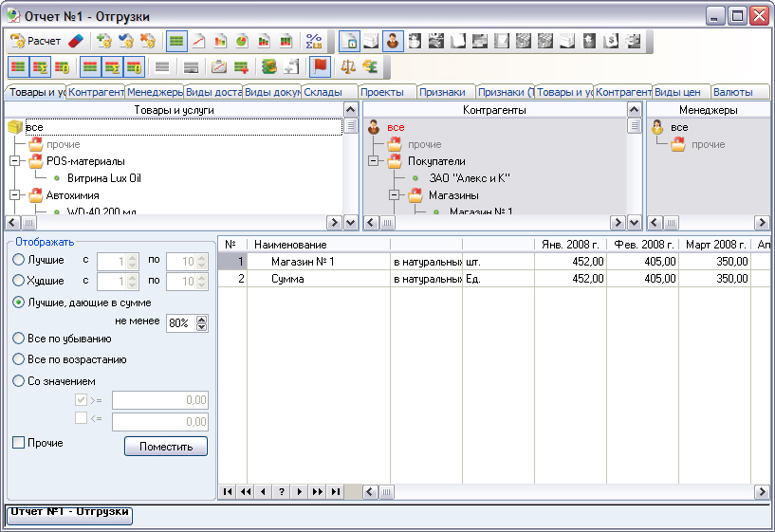Adjust the 80% не менее spinner
Viewport: 775px width, 532px height.
202,323
